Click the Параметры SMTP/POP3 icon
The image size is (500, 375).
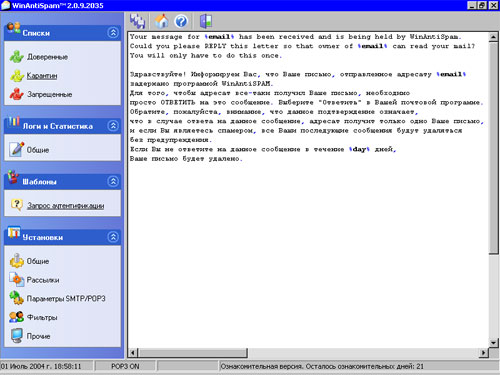point(17,298)
